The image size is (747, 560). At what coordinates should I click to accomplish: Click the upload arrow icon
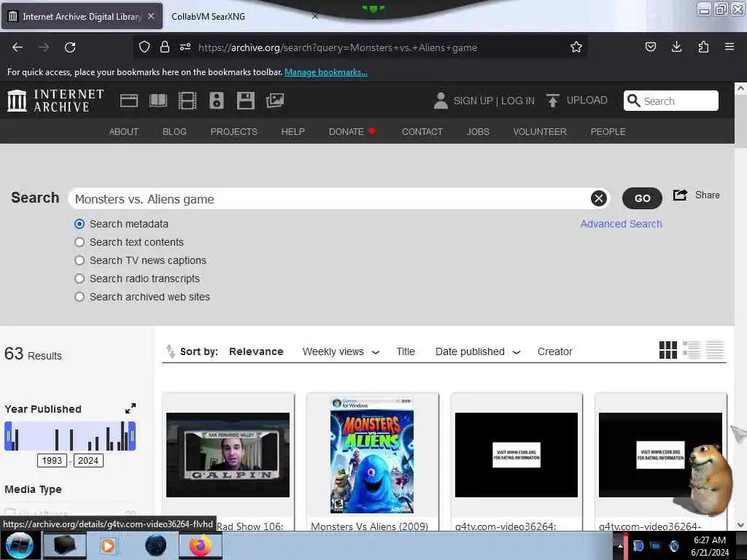(x=553, y=101)
